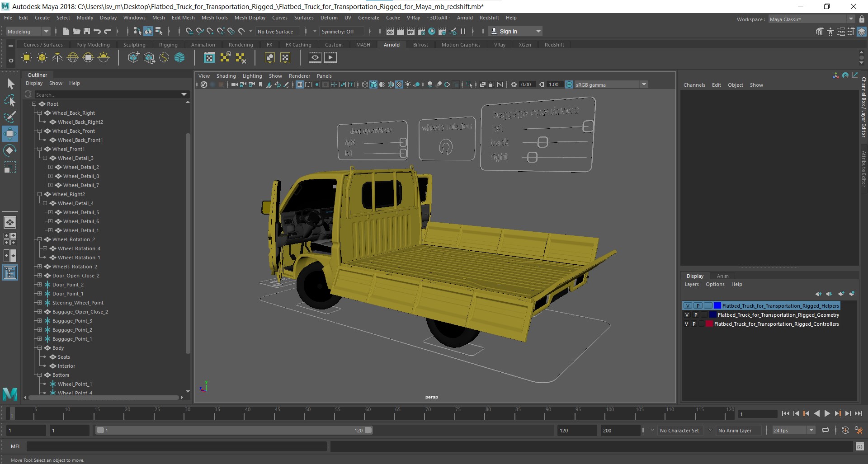The width and height of the screenshot is (868, 464).
Task: Select Steering_Wheel_Point in the Outliner
Action: point(78,303)
